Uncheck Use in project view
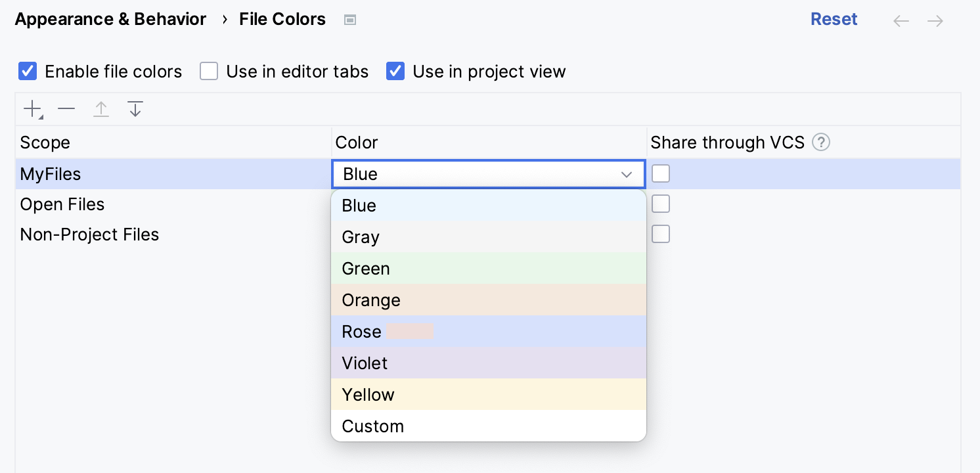The width and height of the screenshot is (980, 473). click(395, 71)
